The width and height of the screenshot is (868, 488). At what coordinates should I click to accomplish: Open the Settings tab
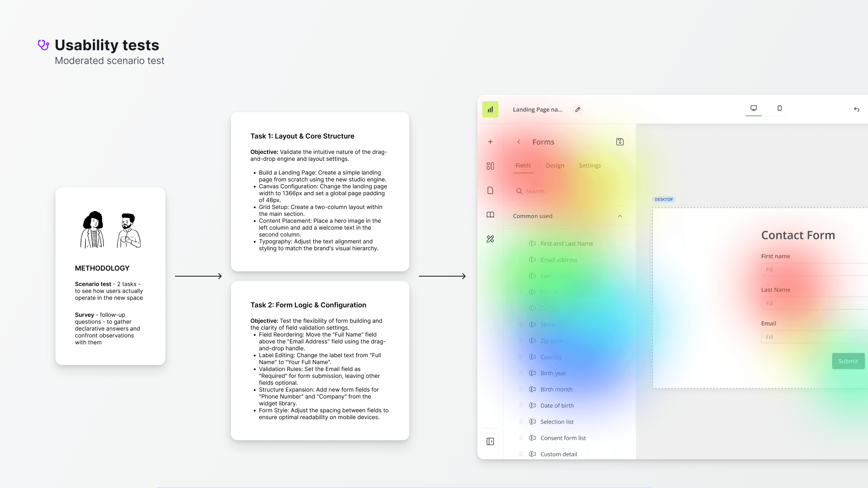(590, 166)
